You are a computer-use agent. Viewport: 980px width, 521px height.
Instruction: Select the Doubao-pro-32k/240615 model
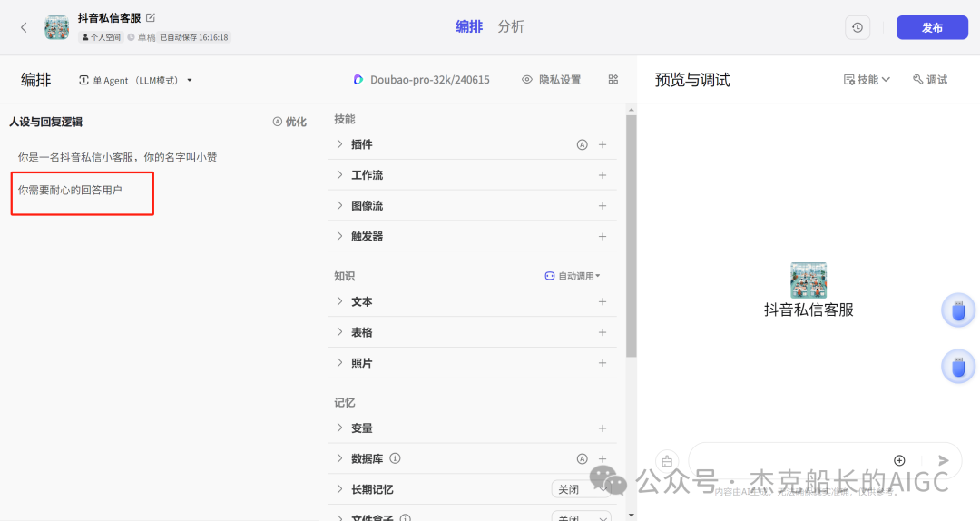point(421,80)
